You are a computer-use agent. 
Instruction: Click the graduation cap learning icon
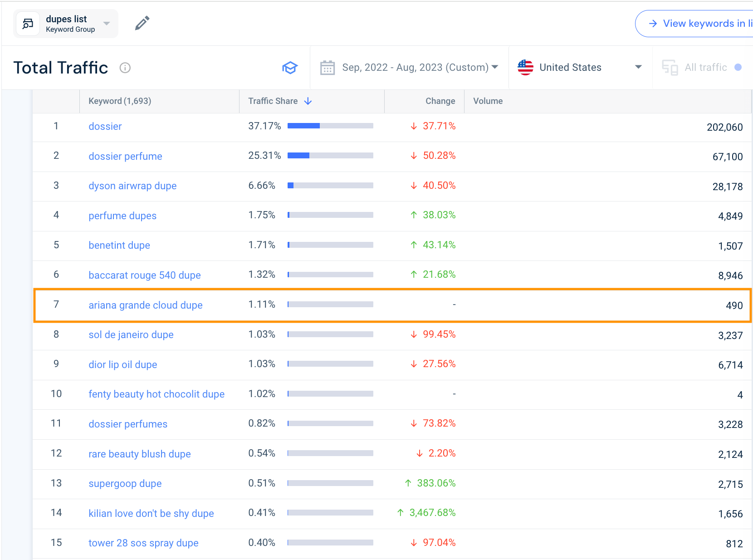pyautogui.click(x=290, y=68)
